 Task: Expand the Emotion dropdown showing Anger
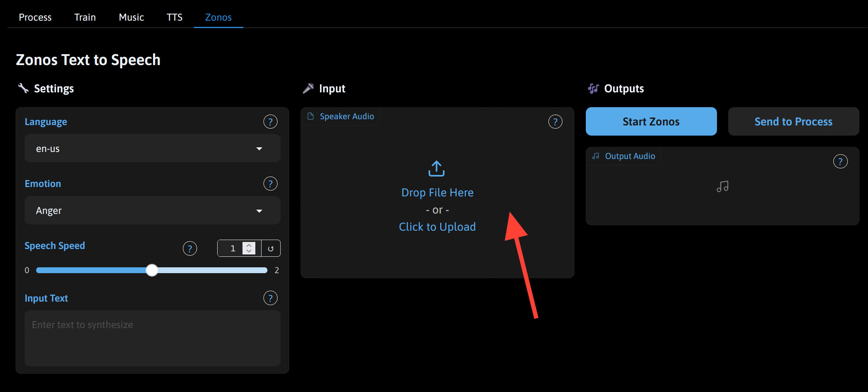[x=153, y=210]
